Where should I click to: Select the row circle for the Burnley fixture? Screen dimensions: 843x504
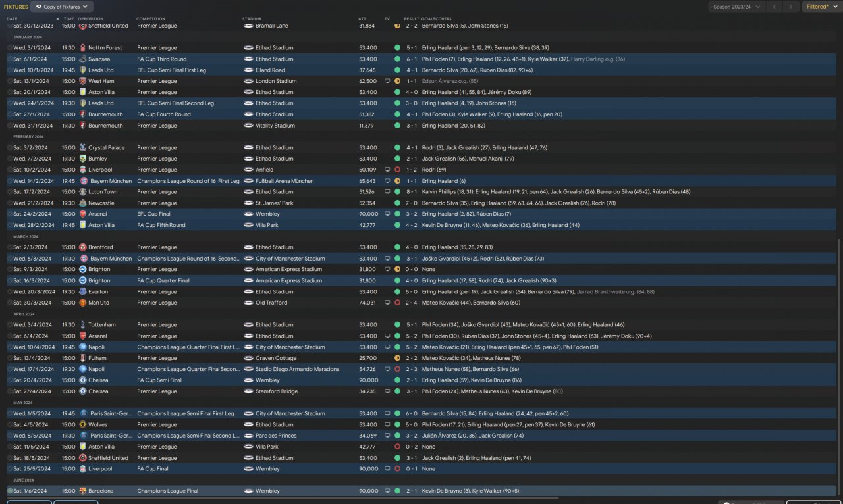coord(10,159)
